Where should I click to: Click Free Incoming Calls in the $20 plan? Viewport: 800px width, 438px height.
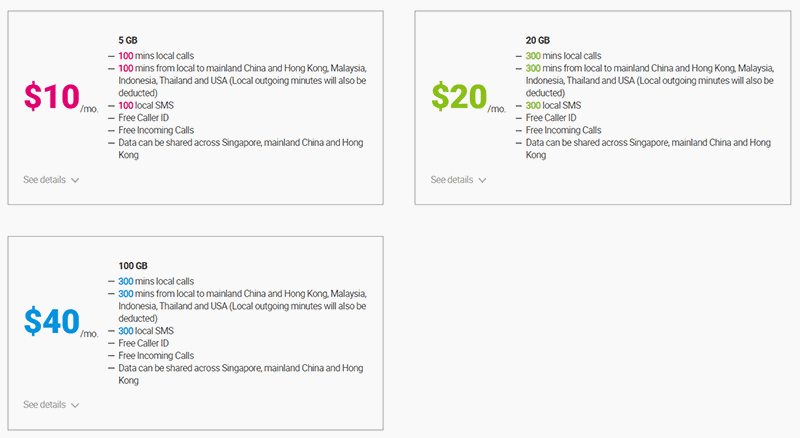tap(563, 130)
